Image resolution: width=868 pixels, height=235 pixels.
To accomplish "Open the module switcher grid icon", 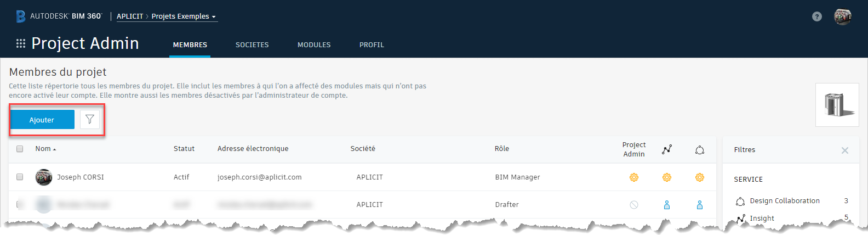I will tap(21, 43).
